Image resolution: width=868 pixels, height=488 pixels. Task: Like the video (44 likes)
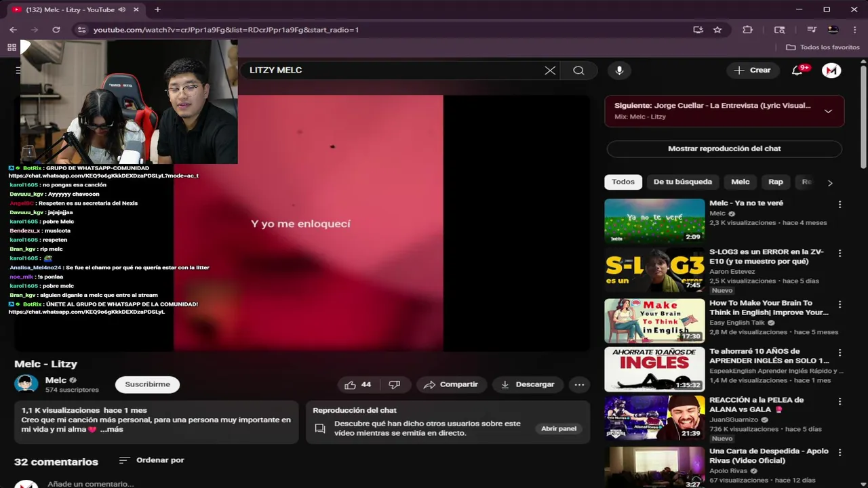(x=357, y=384)
